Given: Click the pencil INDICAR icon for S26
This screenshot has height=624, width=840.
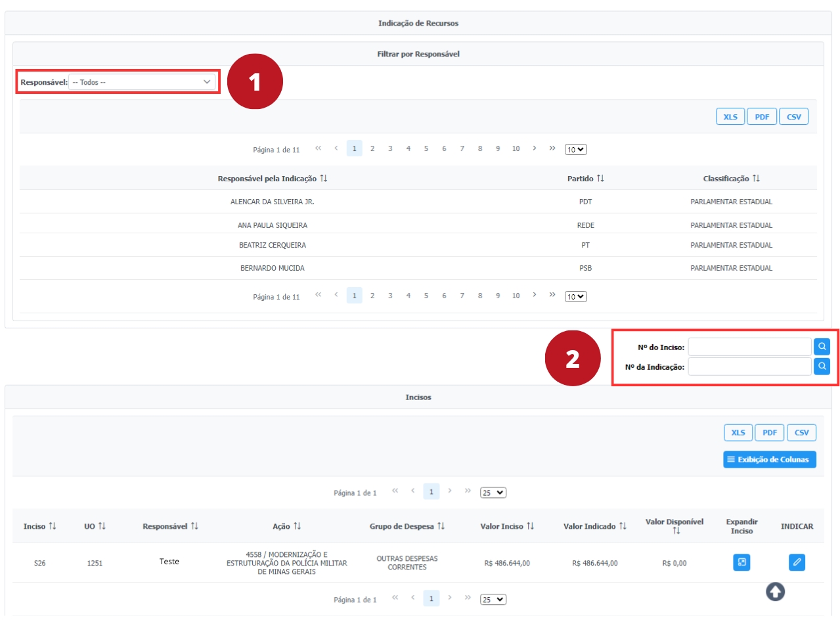Looking at the screenshot, I should pyautogui.click(x=797, y=562).
